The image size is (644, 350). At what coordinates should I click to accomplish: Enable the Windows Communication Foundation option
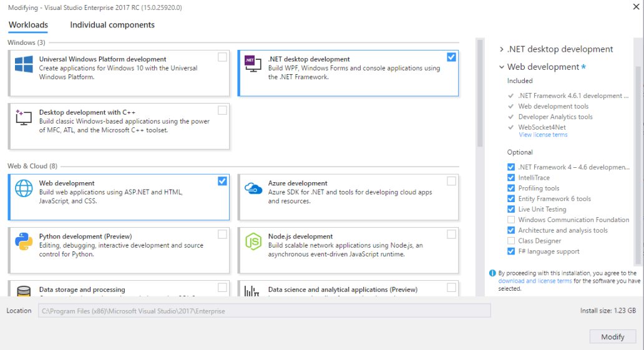511,220
